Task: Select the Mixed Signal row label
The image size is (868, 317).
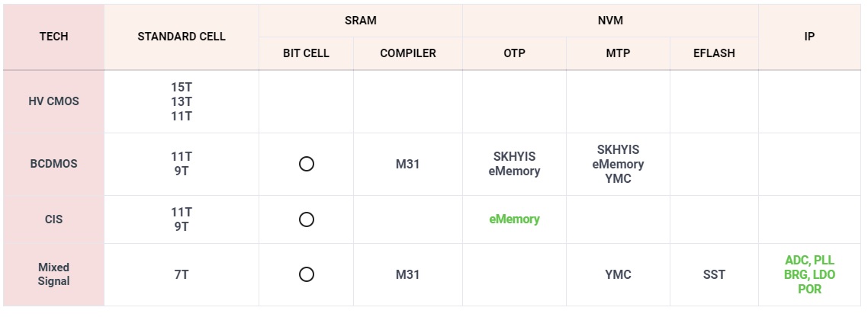Action: [53, 274]
